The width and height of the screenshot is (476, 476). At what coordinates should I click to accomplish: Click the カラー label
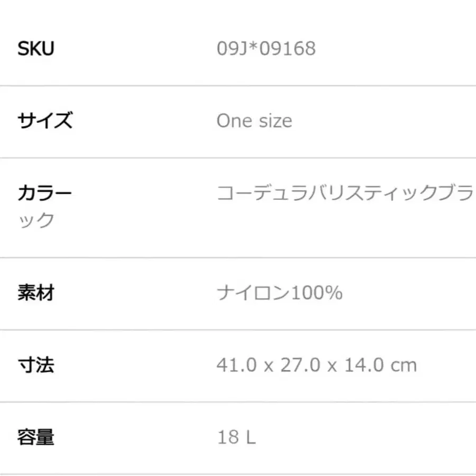[x=45, y=194]
